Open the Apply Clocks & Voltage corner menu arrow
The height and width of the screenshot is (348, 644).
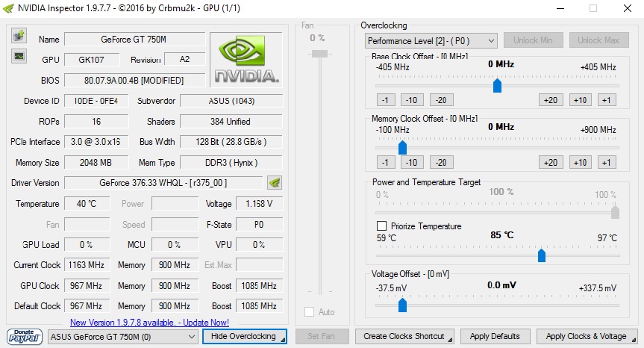(x=633, y=340)
